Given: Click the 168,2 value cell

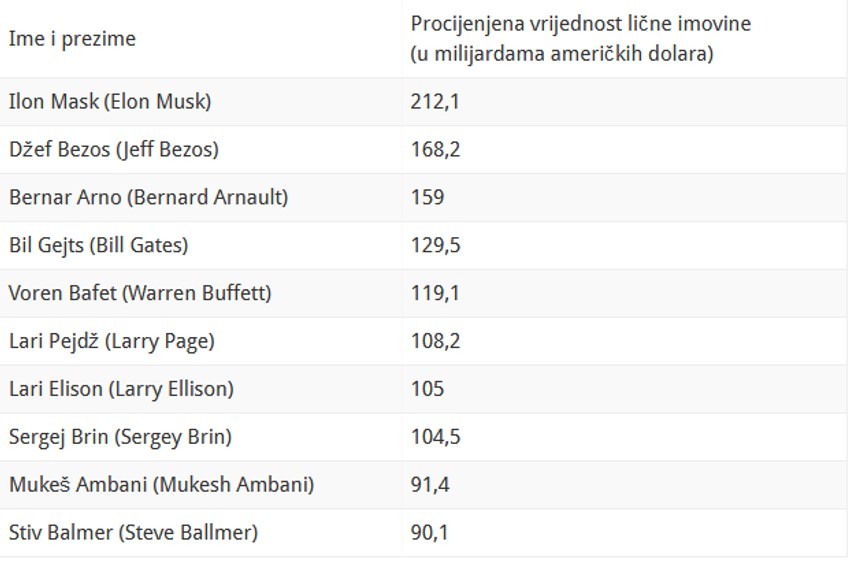Looking at the screenshot, I should 435,149.
